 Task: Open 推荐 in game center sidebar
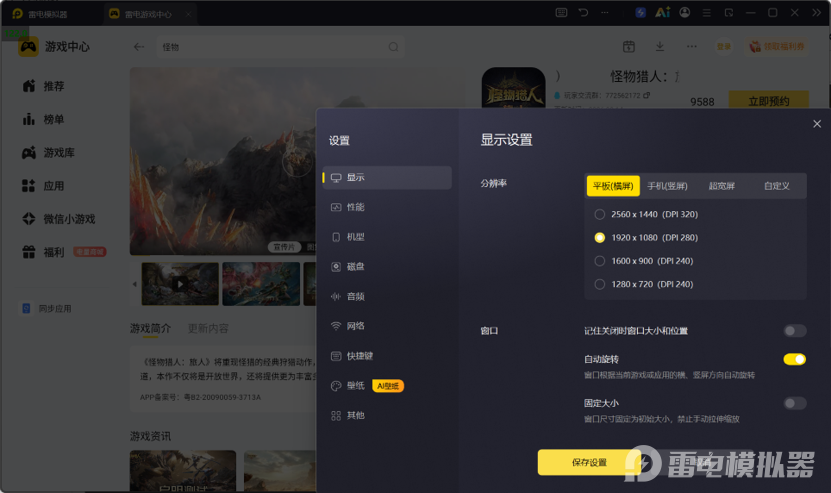[x=43, y=86]
